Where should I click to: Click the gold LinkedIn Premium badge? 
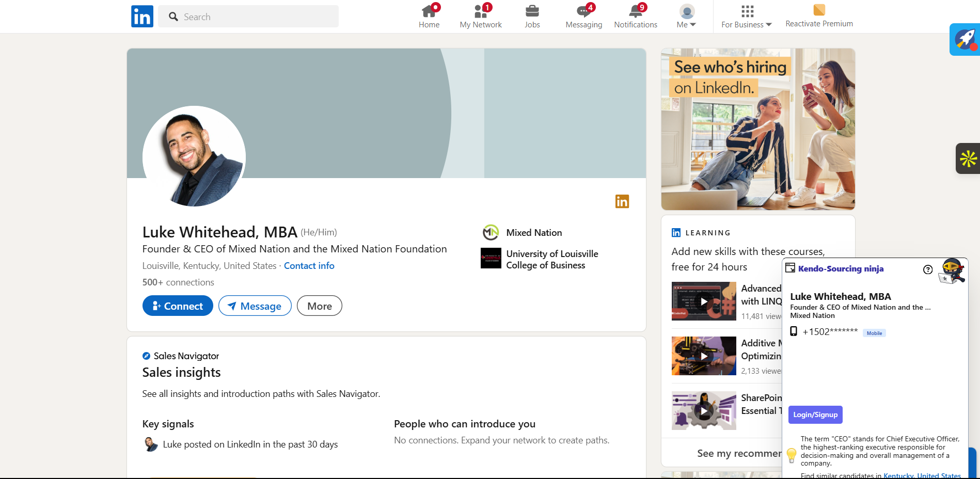[x=622, y=201]
